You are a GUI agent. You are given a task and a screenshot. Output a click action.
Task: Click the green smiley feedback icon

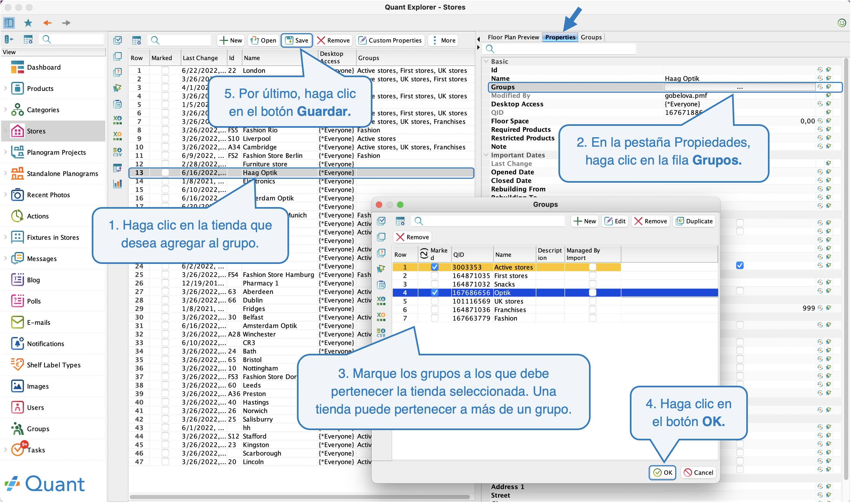[842, 23]
